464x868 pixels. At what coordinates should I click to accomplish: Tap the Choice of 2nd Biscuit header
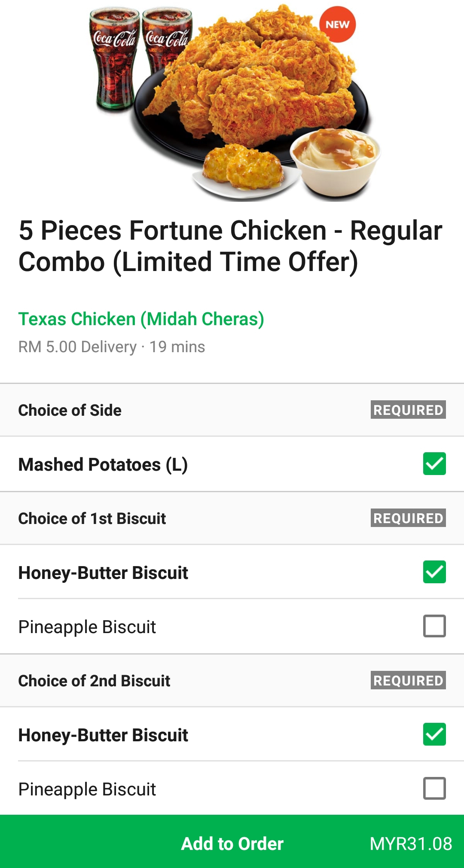point(94,681)
